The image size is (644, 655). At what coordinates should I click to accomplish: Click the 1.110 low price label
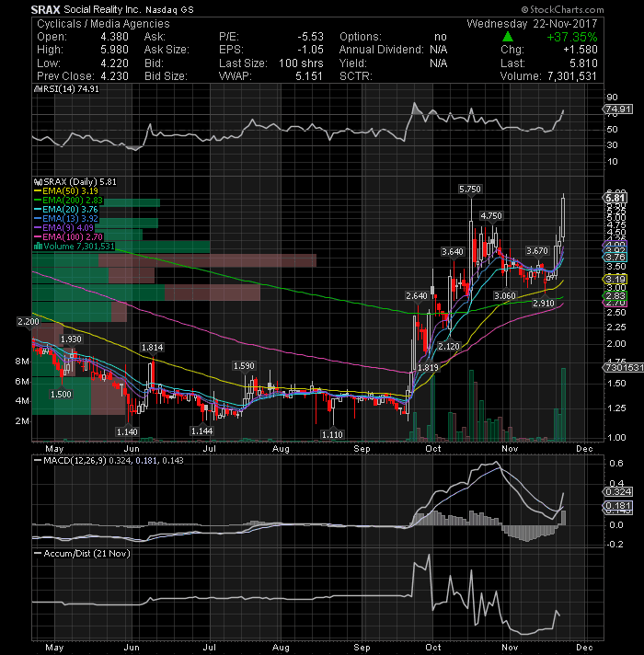click(332, 435)
